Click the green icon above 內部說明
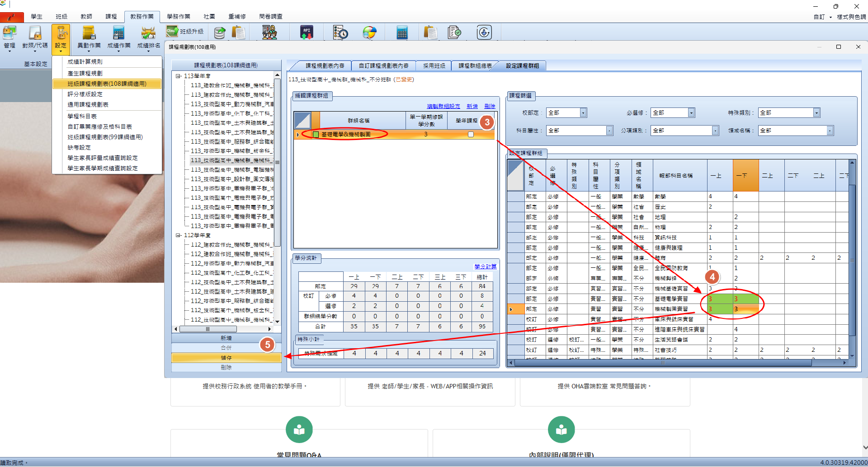Image resolution: width=868 pixels, height=467 pixels. [x=561, y=430]
